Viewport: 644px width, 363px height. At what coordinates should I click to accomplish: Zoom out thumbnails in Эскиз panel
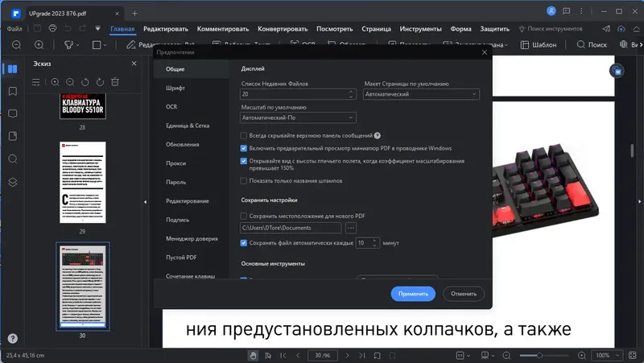point(70,82)
